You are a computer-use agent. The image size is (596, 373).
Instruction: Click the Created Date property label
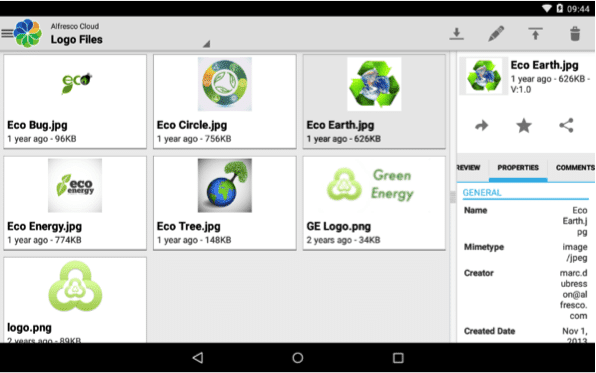coord(489,331)
